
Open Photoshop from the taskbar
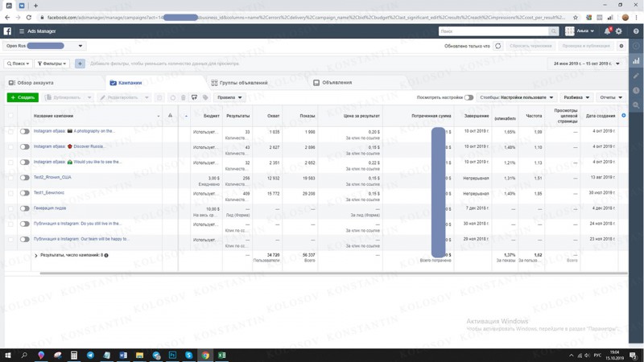[172, 355]
